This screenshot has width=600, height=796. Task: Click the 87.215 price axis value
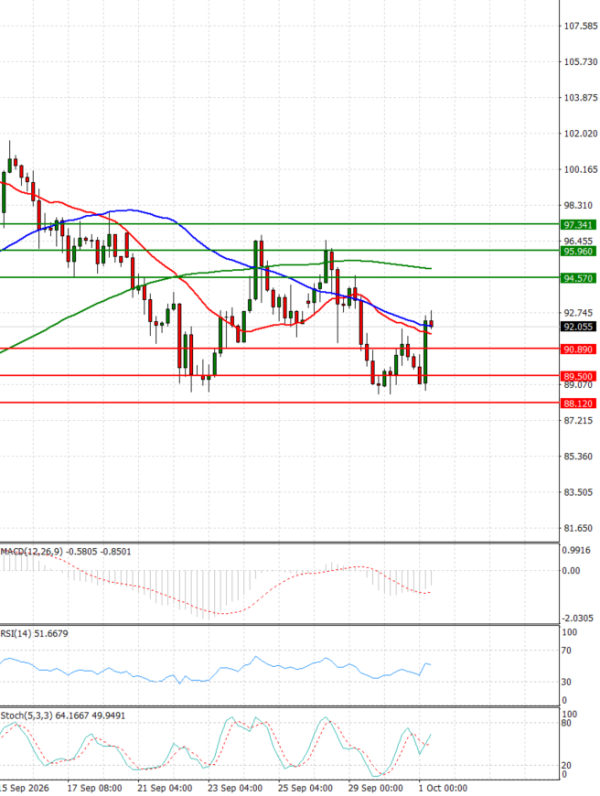pos(578,420)
